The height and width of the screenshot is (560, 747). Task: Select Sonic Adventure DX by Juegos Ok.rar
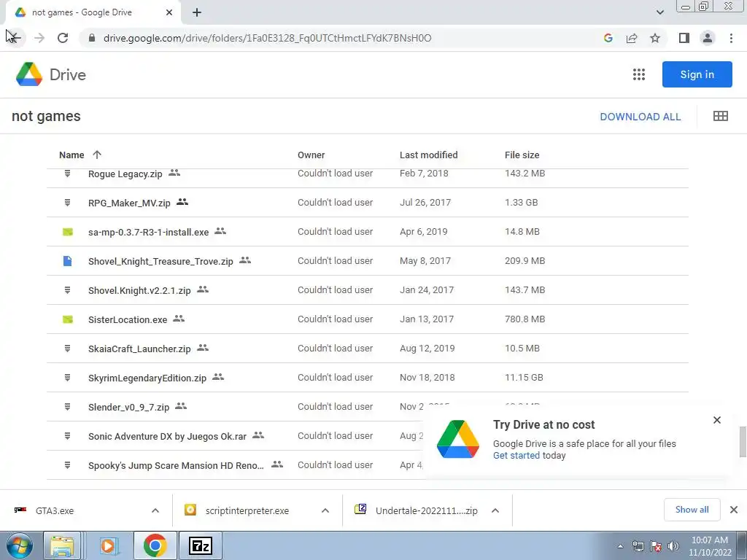click(x=167, y=436)
